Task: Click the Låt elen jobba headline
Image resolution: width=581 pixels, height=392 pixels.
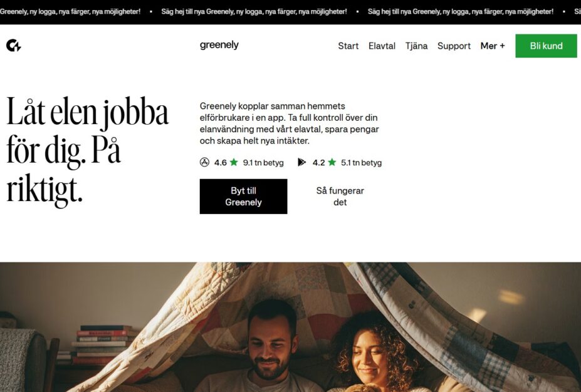Action: (88, 150)
